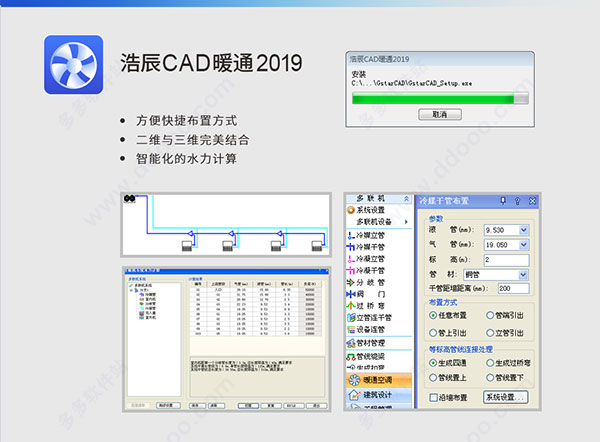The image size is (600, 442).
Task: Toggle tree node expander in calculation window
Action: point(131,290)
